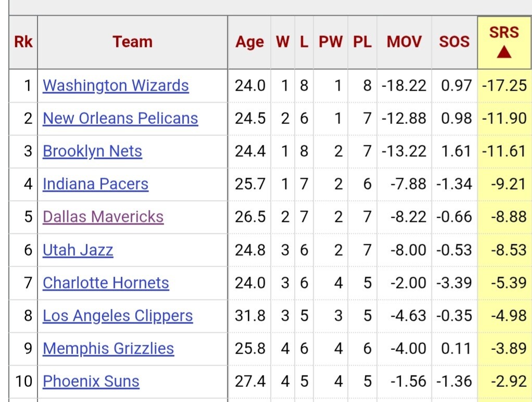The width and height of the screenshot is (532, 402).
Task: Select the Los Angeles Clippers link
Action: [118, 316]
